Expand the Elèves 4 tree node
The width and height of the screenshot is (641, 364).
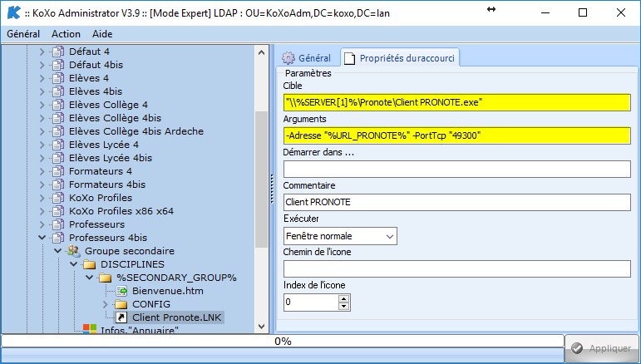coord(42,78)
